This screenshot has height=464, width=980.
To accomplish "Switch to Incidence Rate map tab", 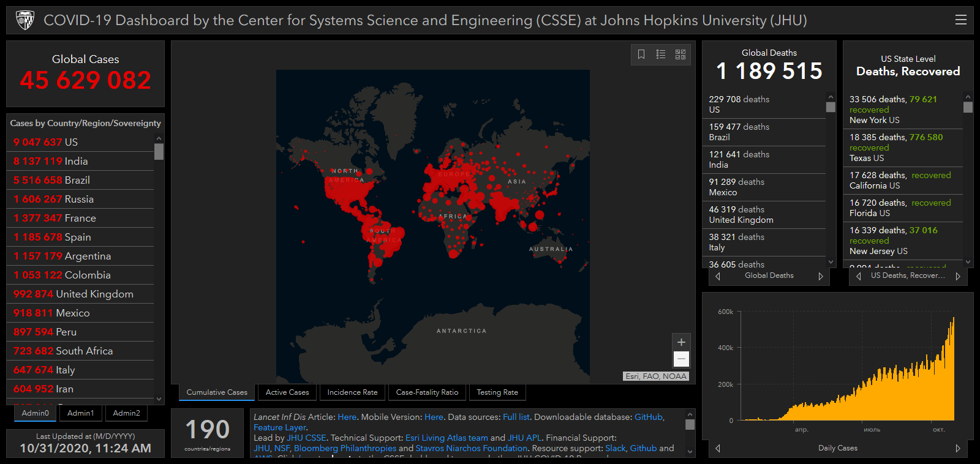I will click(x=352, y=392).
